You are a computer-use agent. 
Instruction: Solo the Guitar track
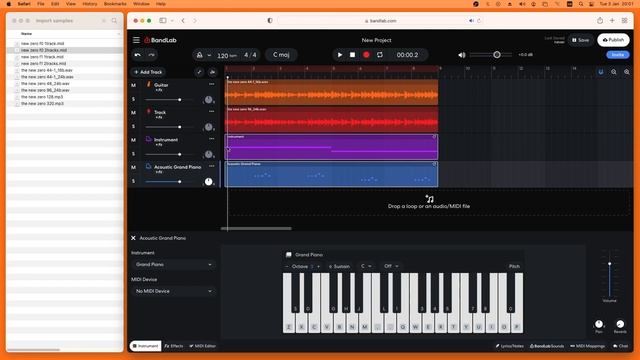(x=133, y=99)
